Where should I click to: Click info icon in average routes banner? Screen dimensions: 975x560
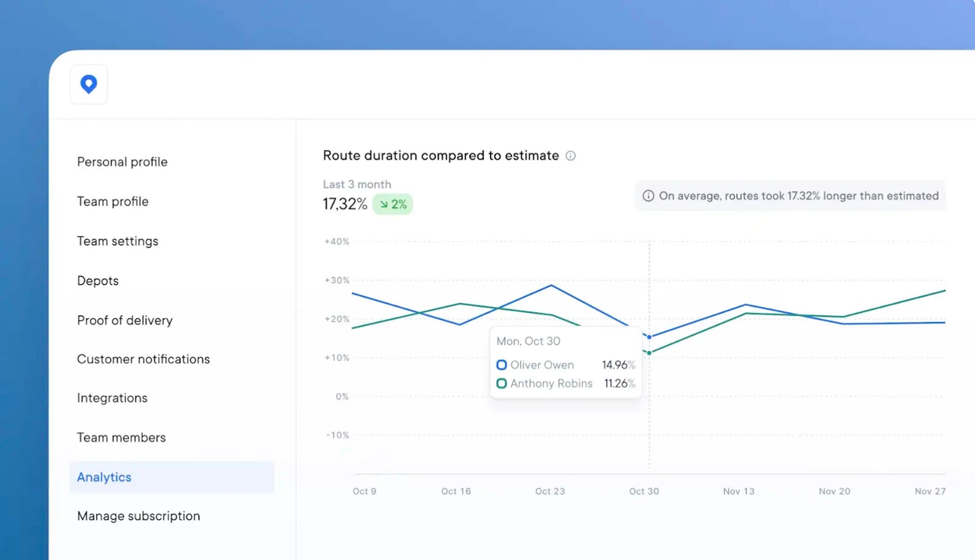coord(648,196)
